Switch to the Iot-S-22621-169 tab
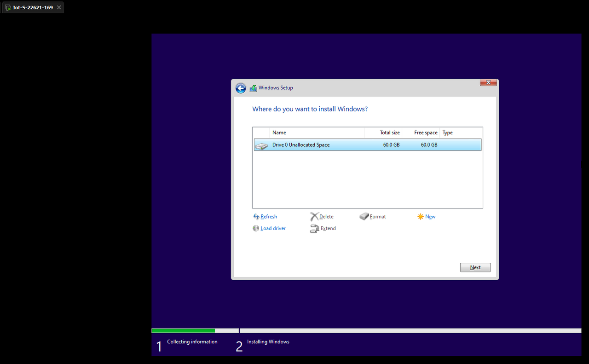Viewport: 589px width, 364px height. pos(33,8)
